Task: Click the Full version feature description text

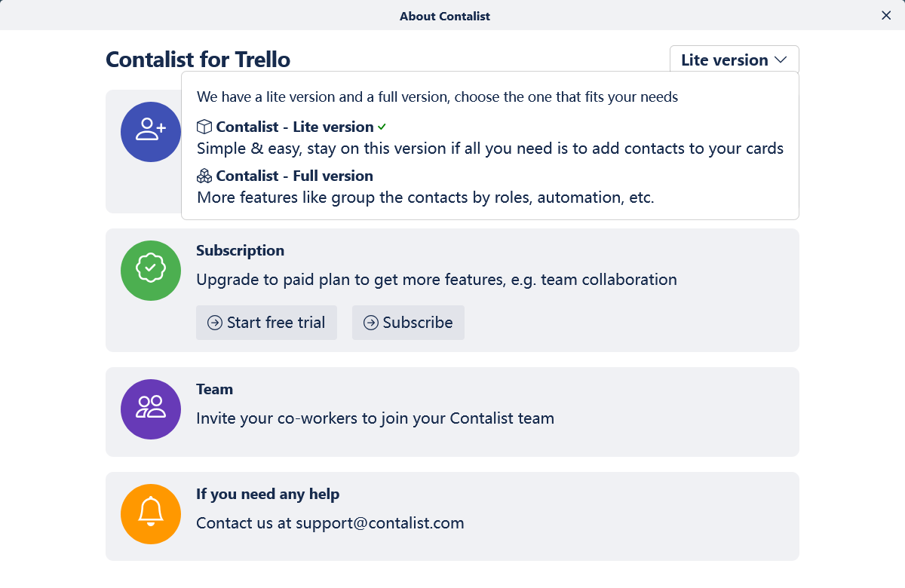Action: 425,198
